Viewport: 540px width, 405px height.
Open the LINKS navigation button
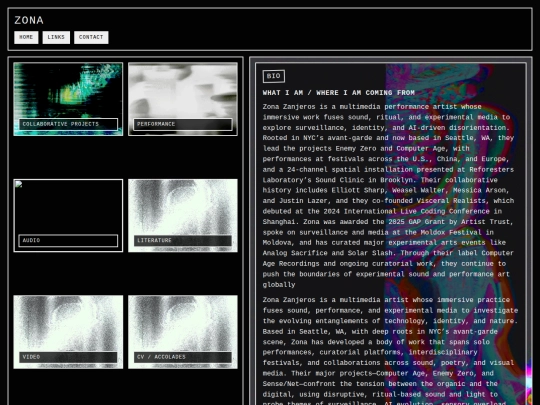coord(56,37)
